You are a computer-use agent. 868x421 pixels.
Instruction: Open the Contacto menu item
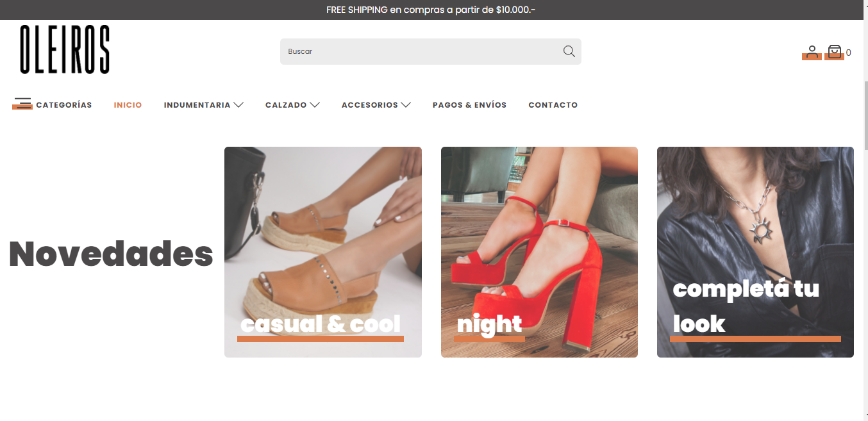(x=553, y=104)
